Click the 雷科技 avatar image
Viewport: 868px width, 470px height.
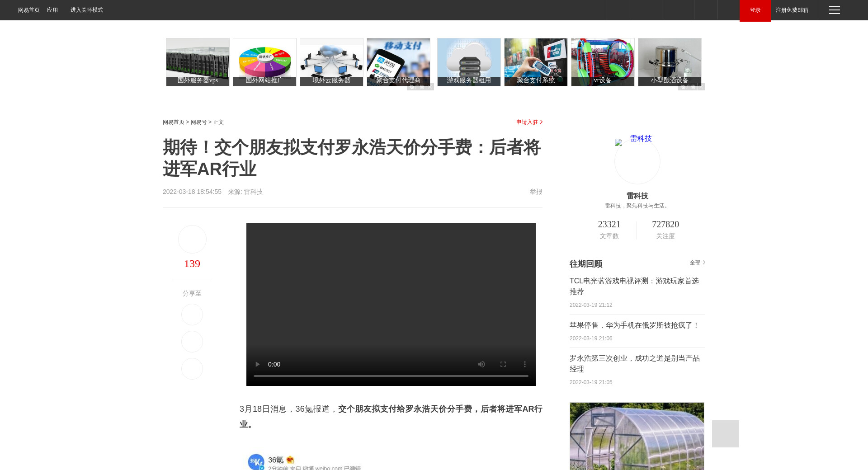pos(637,161)
